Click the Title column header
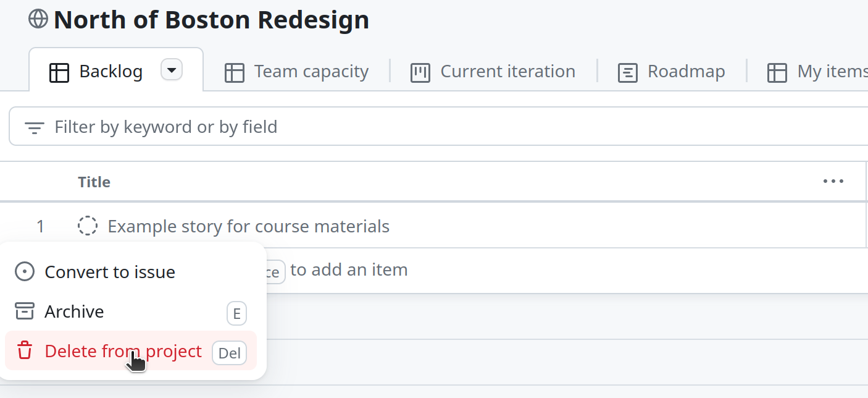This screenshot has width=868, height=398. 94,182
